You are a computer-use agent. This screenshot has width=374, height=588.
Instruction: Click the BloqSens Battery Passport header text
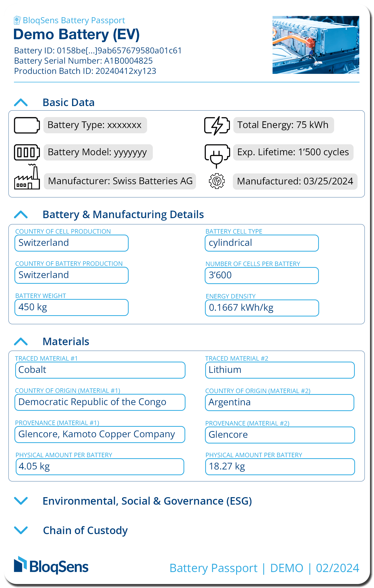[x=74, y=20]
